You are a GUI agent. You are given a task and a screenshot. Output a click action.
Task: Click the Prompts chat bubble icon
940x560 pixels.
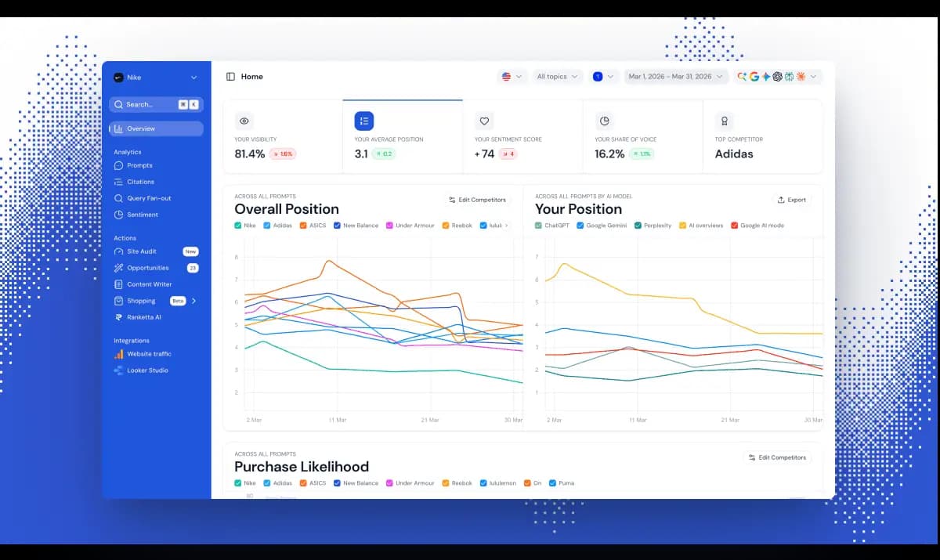point(118,165)
